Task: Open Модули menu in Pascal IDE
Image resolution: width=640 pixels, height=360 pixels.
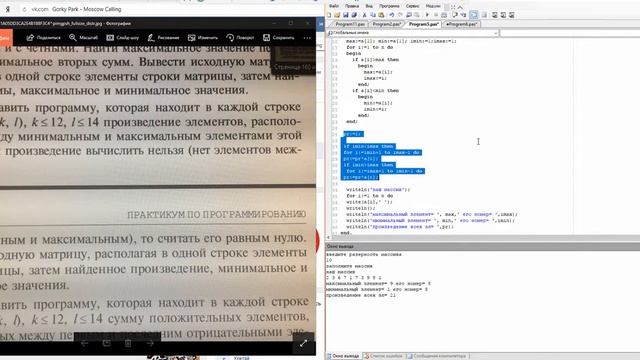Action: (433, 6)
